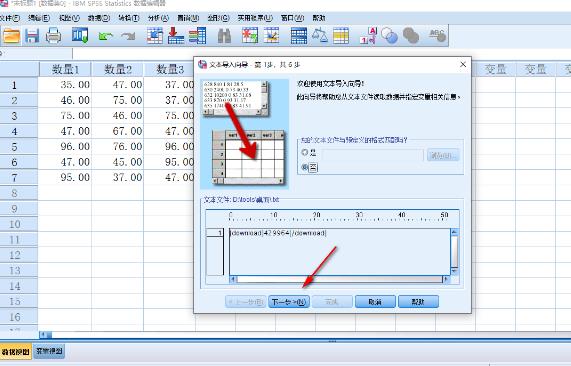Viewport: 571px width, 366px height.
Task: Open the 视图(V) menu
Action: (69, 18)
